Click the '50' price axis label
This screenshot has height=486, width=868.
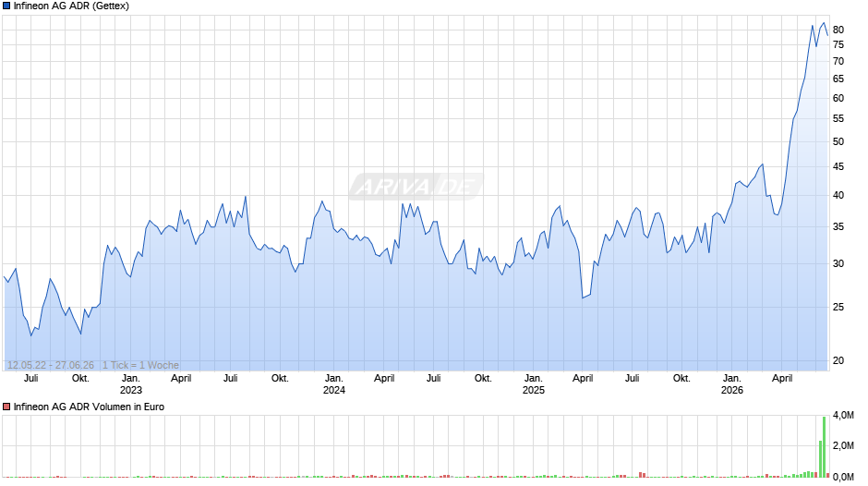tap(838, 142)
